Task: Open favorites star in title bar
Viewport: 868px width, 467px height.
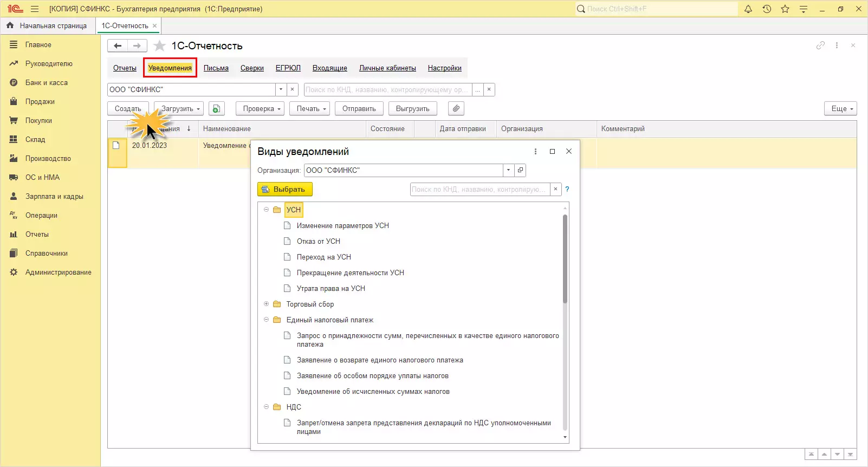Action: (785, 9)
